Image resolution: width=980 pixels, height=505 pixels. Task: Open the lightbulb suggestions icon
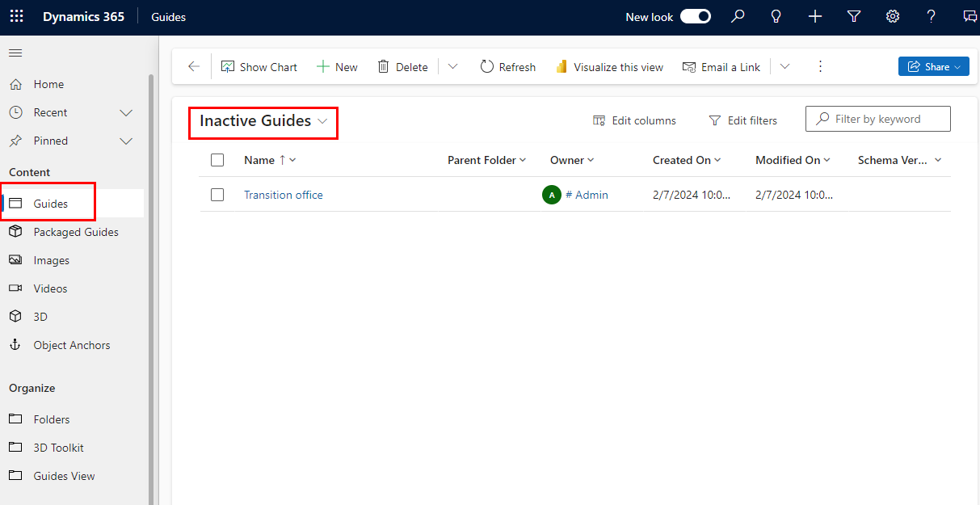[x=776, y=16]
